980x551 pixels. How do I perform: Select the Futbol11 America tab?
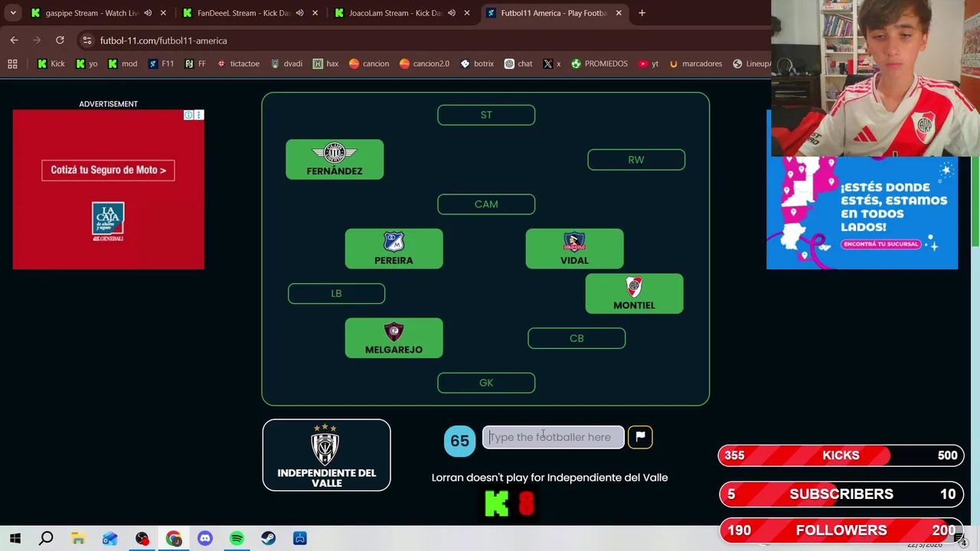point(553,13)
